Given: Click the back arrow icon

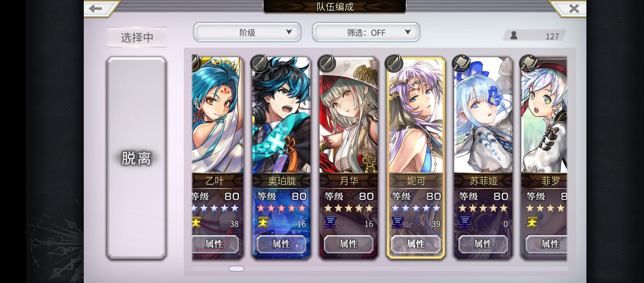Looking at the screenshot, I should click(96, 9).
